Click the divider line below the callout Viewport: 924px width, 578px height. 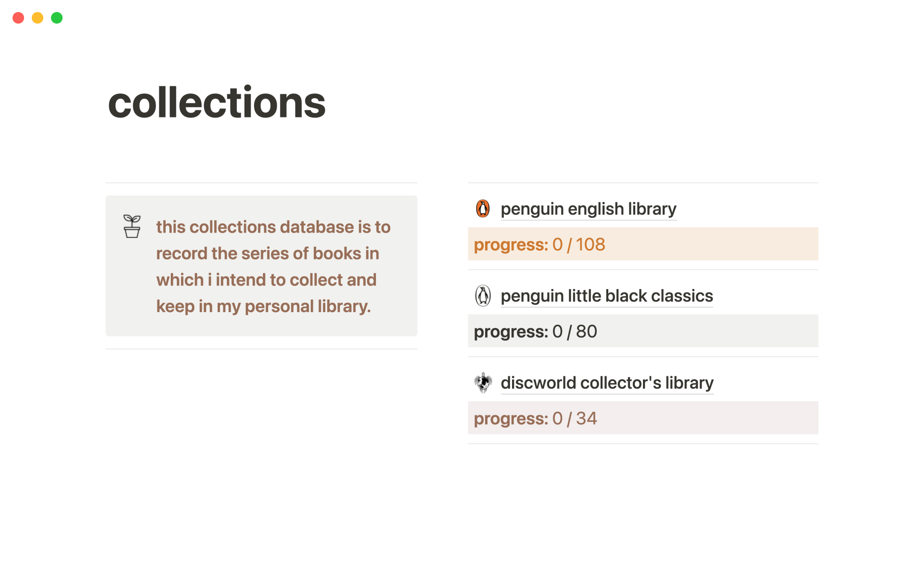pos(261,349)
